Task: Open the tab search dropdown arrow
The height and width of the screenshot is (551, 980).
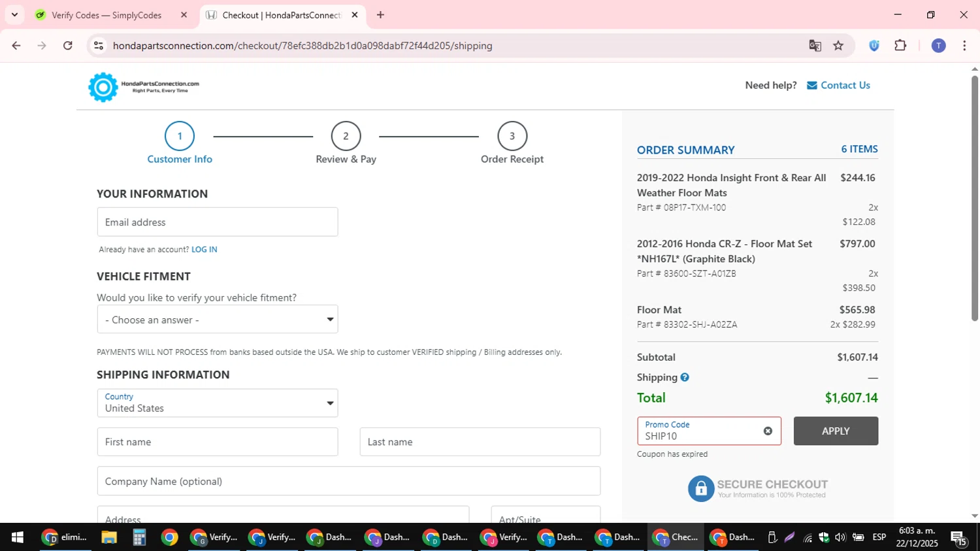Action: tap(14, 15)
